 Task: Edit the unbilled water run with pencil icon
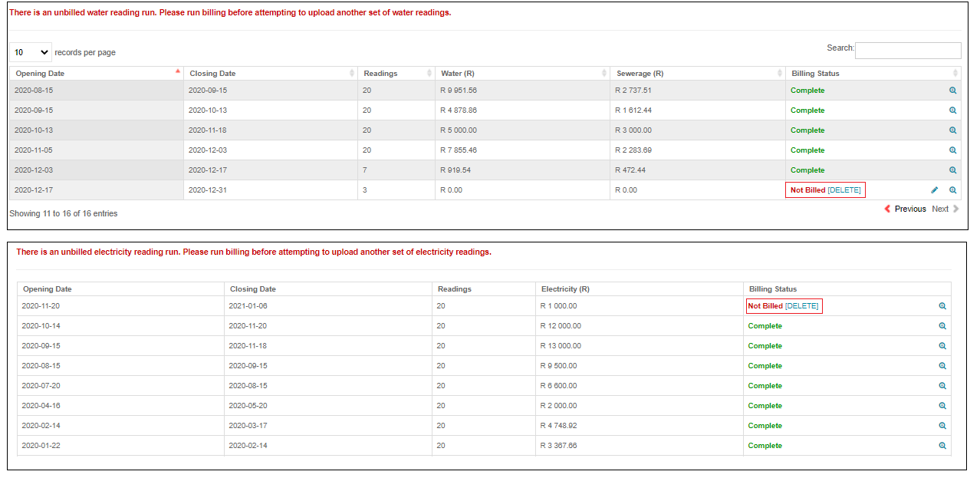[934, 190]
